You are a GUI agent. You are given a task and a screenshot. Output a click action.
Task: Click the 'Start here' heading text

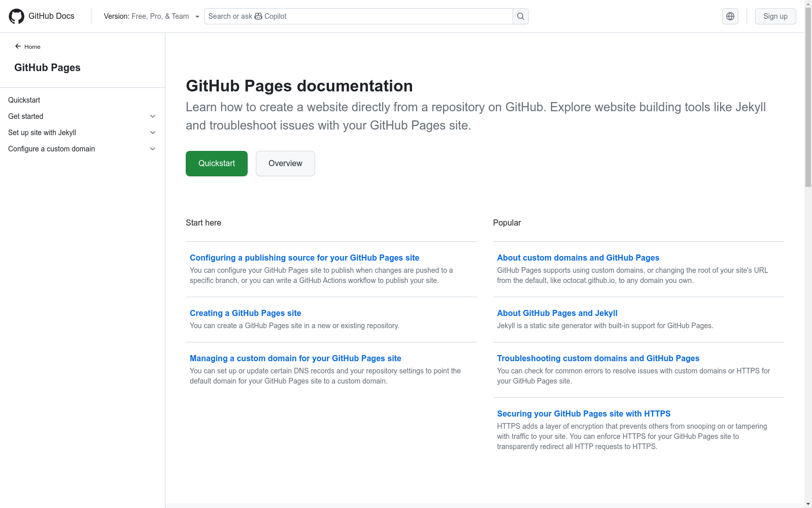click(204, 223)
